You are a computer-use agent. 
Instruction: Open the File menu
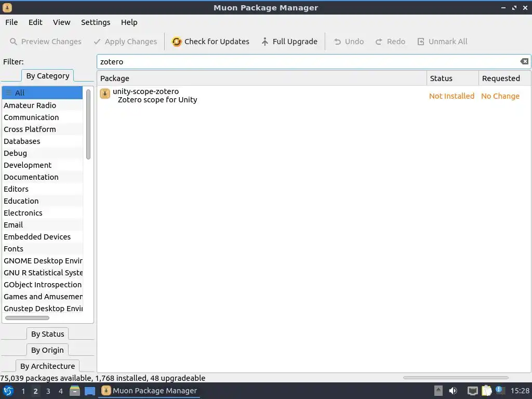(11, 22)
